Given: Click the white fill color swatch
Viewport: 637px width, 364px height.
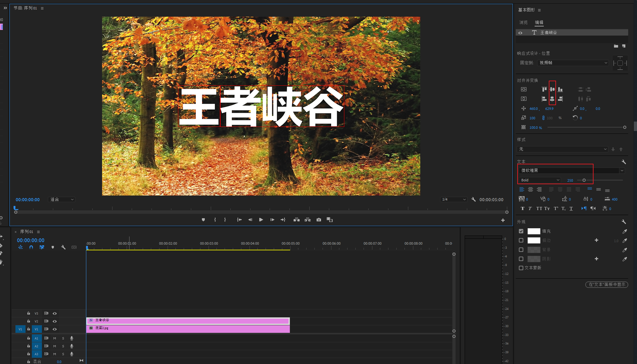Looking at the screenshot, I should coord(534,231).
